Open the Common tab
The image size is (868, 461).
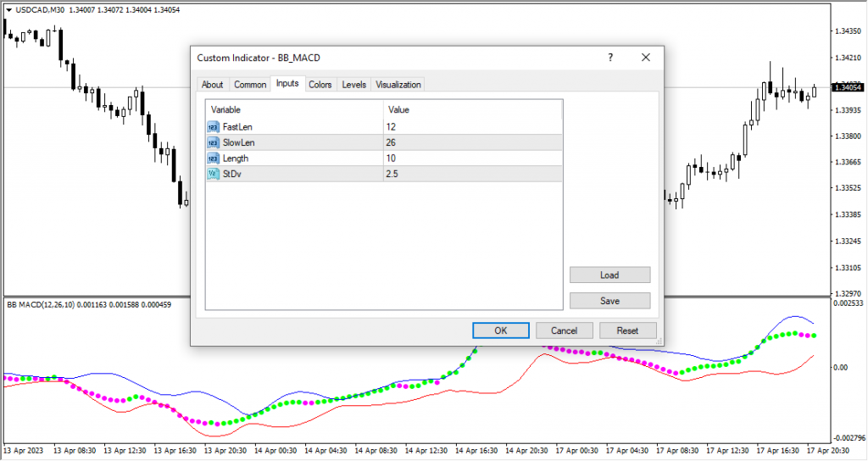coord(250,85)
